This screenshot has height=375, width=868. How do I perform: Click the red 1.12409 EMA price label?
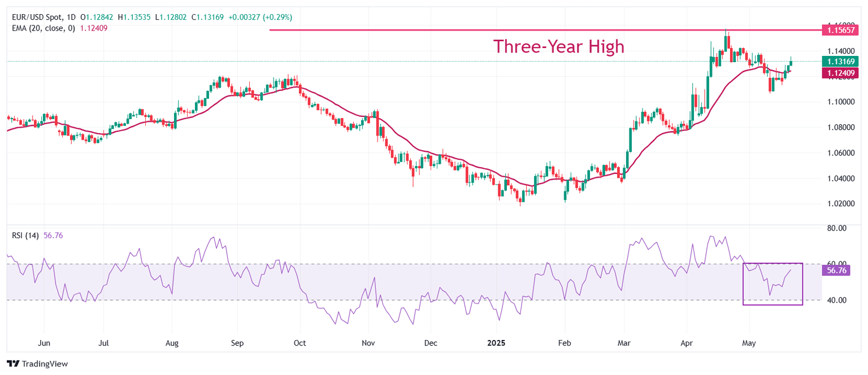(x=841, y=72)
